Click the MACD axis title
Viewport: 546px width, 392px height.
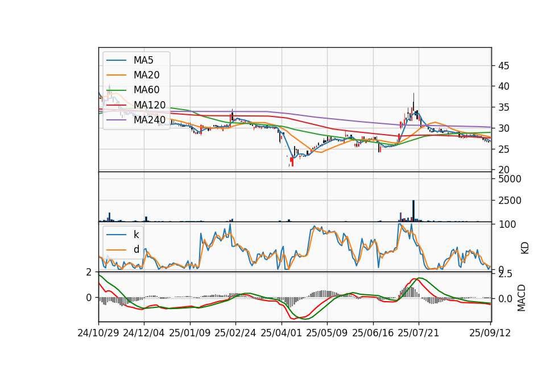(522, 298)
